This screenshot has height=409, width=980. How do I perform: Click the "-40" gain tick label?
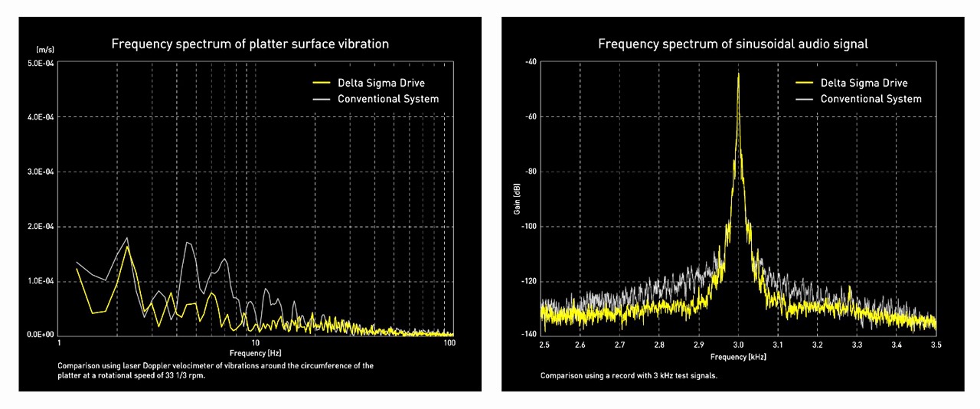point(531,62)
